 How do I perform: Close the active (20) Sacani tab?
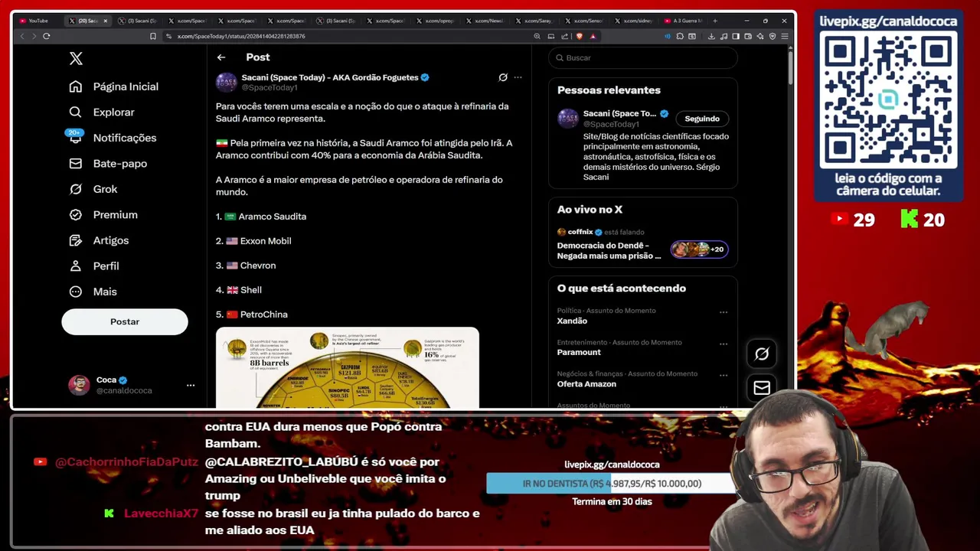(106, 21)
